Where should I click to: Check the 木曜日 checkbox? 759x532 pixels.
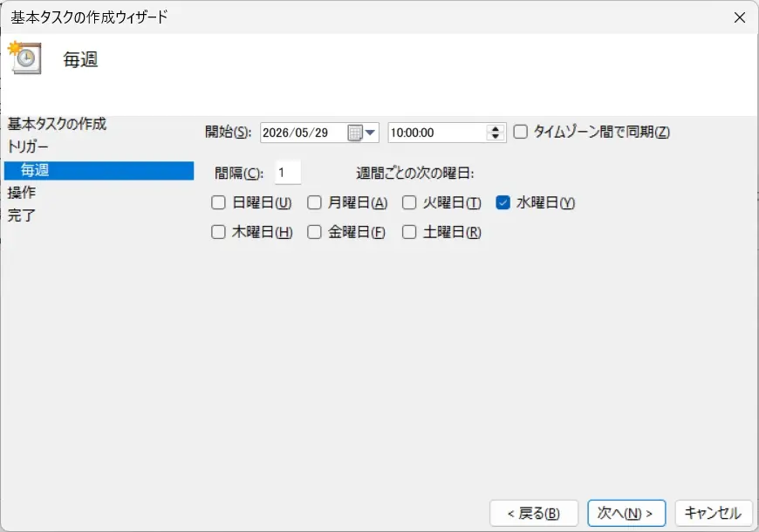[x=218, y=232]
